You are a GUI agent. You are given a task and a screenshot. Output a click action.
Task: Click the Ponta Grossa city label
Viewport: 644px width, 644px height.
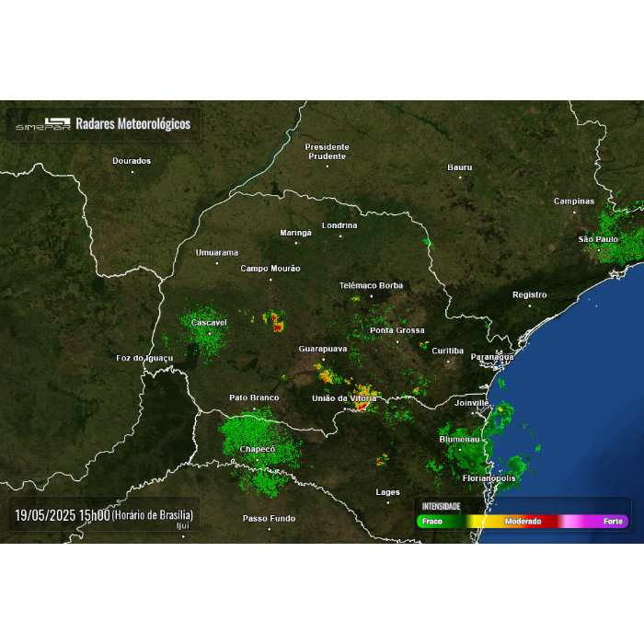coord(397,330)
